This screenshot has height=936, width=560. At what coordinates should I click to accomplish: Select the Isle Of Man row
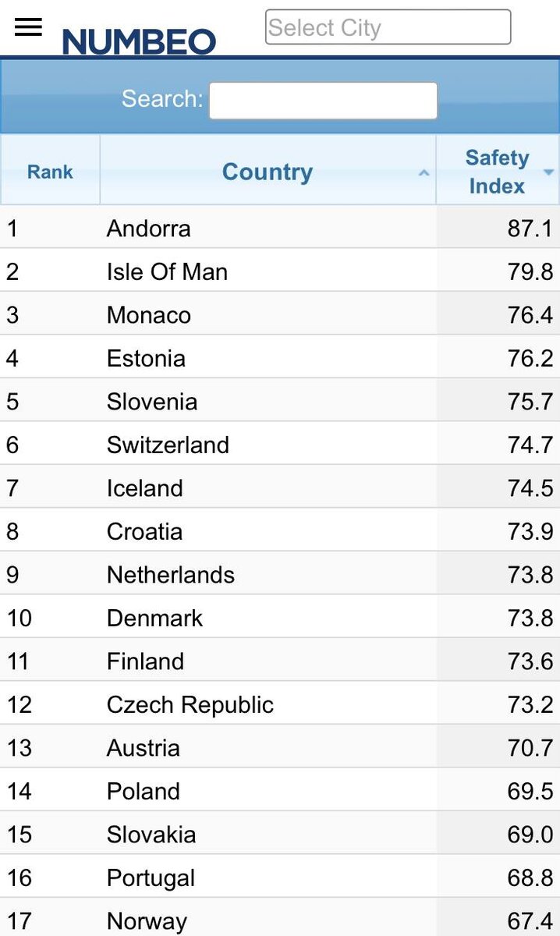pos(280,271)
